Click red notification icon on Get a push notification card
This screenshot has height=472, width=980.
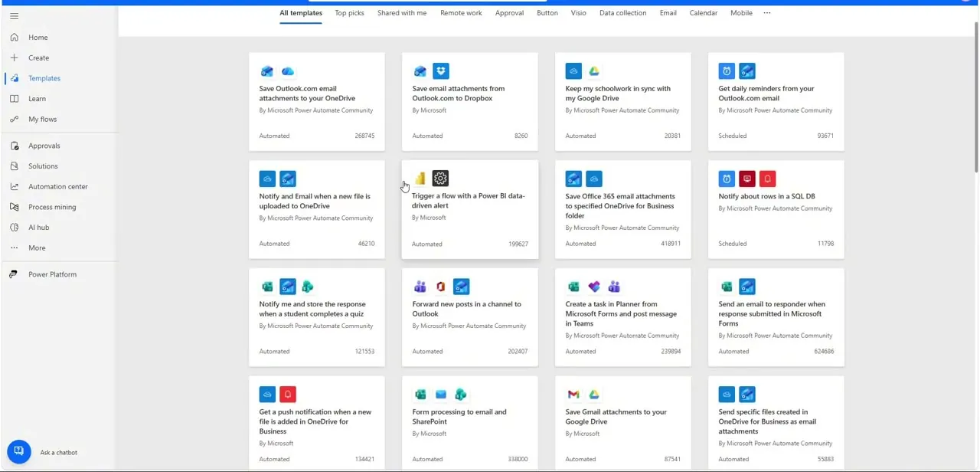(x=288, y=395)
